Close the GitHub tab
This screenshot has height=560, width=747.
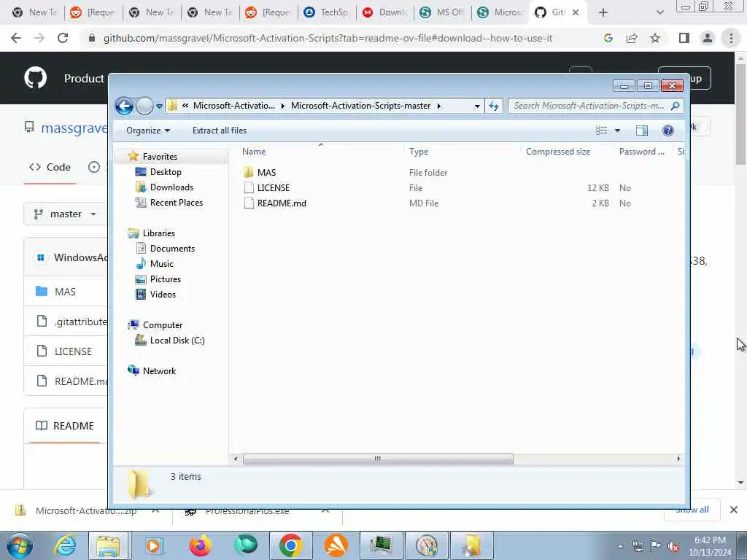[x=576, y=12]
